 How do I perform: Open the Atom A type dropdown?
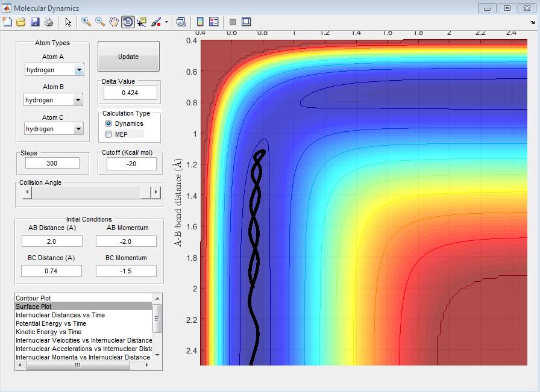coord(79,70)
